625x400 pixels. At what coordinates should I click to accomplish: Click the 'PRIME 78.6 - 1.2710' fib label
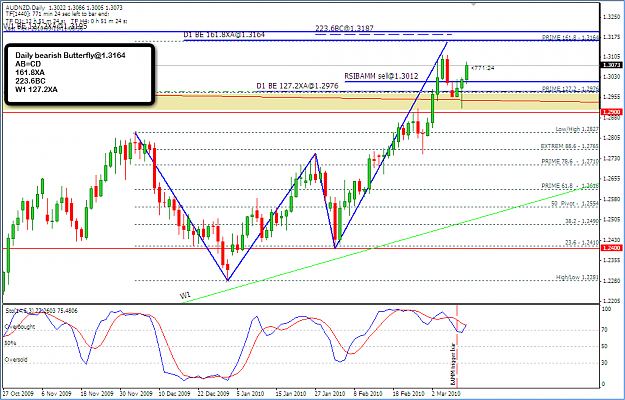pyautogui.click(x=570, y=161)
